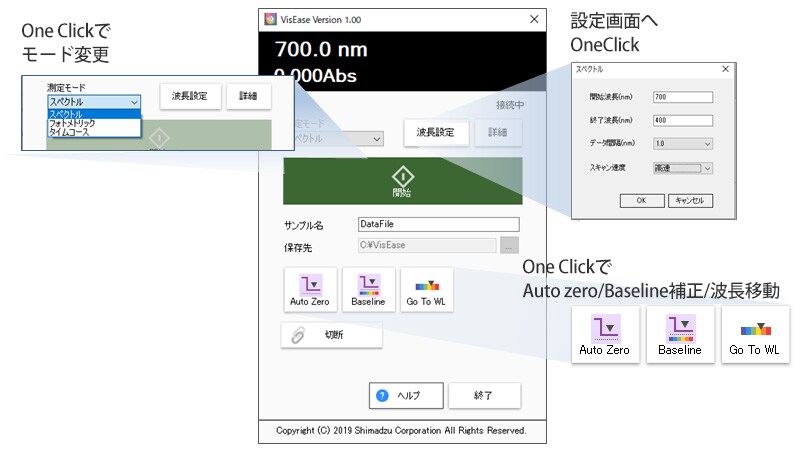Screen dimensions: 800x450
Task: Start measurement with the green 開始 button
Action: [x=403, y=181]
